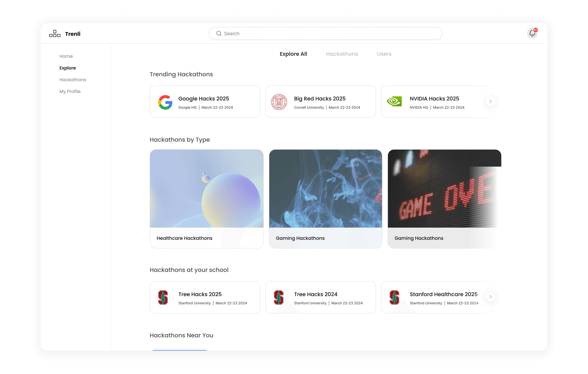Click the NVIDIA logo icon
Viewport: 588px width, 374px height.
point(394,101)
